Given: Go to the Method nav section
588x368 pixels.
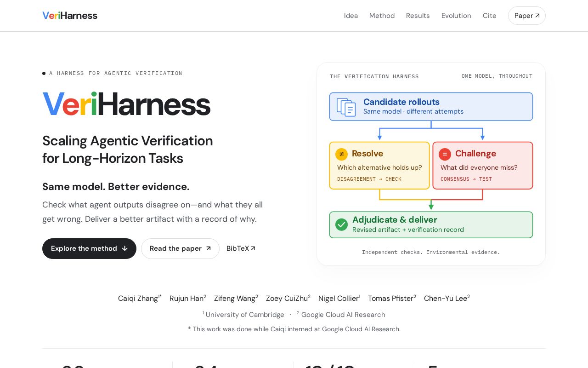Looking at the screenshot, I should click(382, 16).
